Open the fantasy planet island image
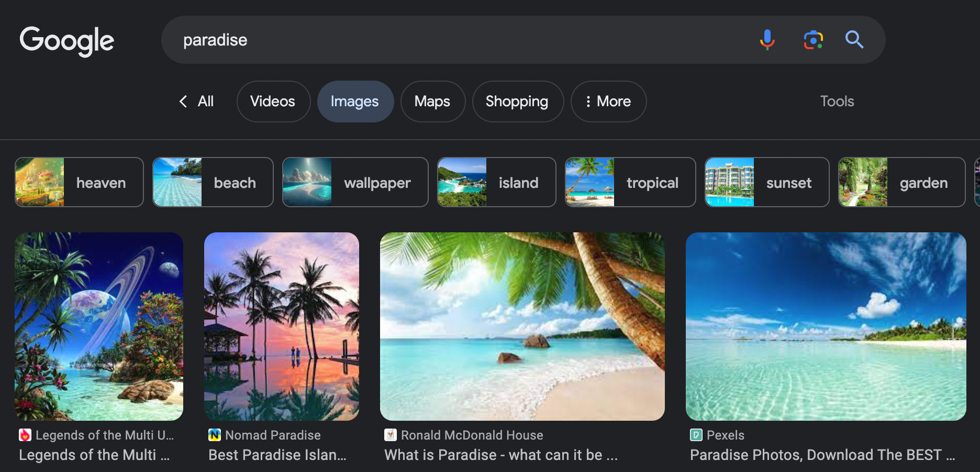The width and height of the screenshot is (980, 472). (x=99, y=327)
